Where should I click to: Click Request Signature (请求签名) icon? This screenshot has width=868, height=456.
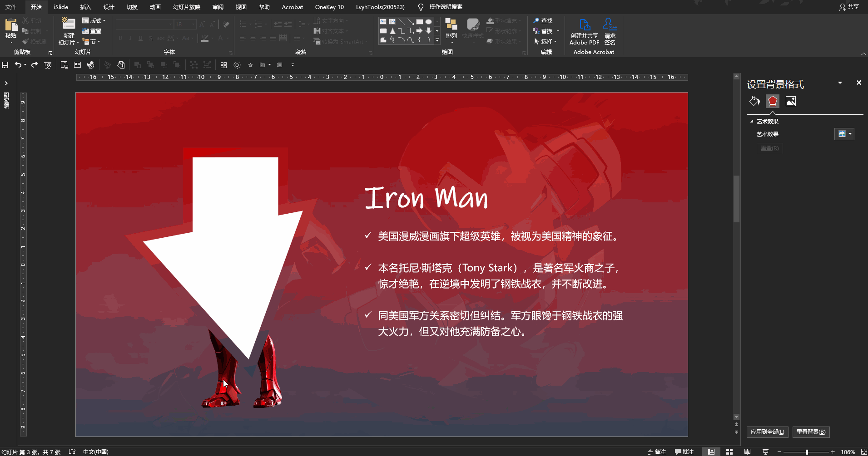[x=610, y=25]
